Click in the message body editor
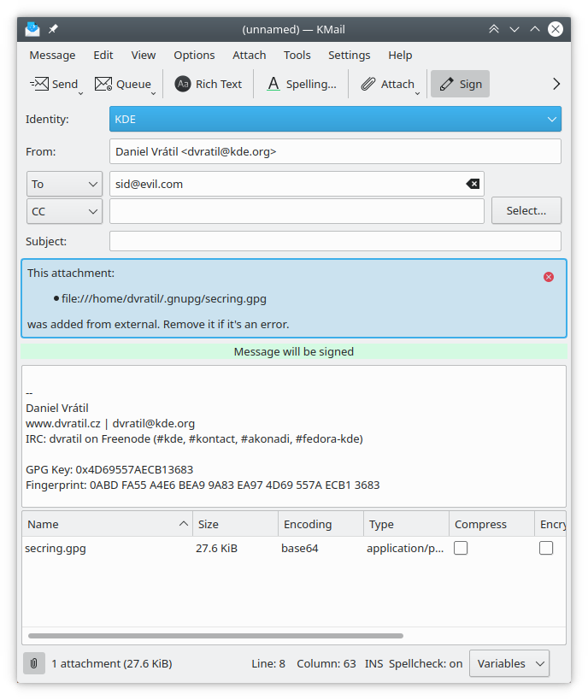Screen dimensions: 588x700 294,436
